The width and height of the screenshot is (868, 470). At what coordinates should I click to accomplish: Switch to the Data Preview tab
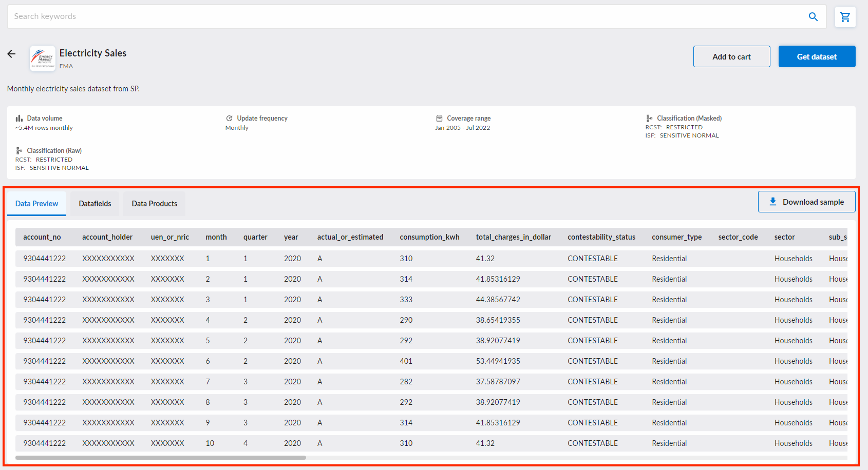point(36,204)
